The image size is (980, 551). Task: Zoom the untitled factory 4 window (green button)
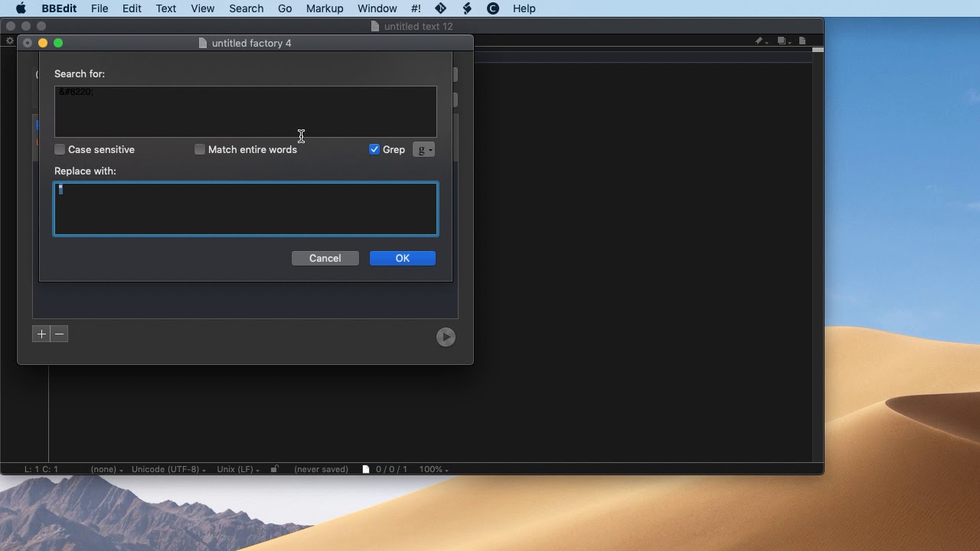click(x=58, y=43)
